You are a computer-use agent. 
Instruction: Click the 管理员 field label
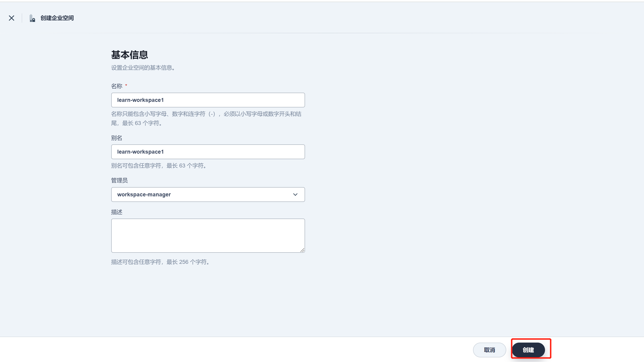pos(119,180)
